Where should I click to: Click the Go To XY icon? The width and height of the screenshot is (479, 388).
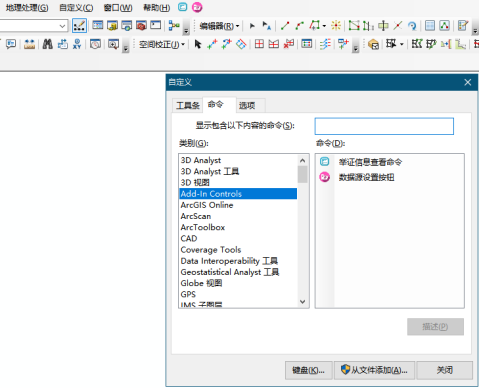click(x=77, y=44)
